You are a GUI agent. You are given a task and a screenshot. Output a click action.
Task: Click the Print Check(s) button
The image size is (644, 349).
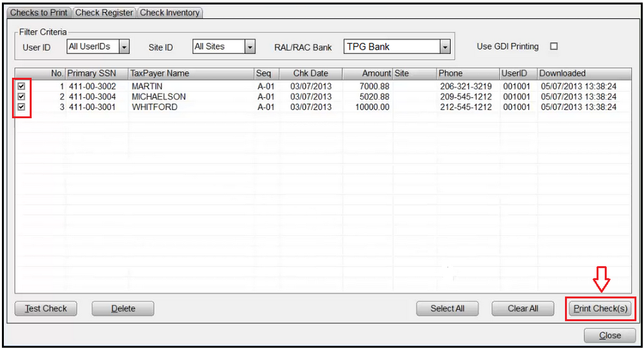coord(600,309)
